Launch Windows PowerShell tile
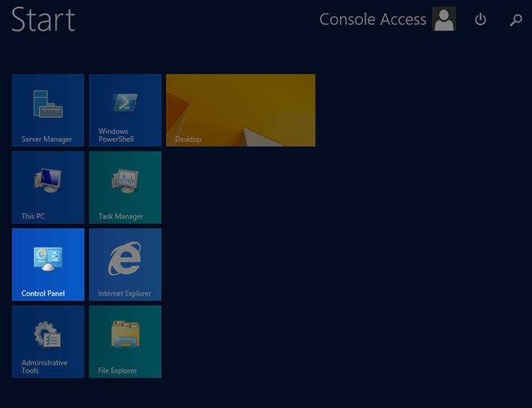The height and width of the screenshot is (408, 532). 125,111
